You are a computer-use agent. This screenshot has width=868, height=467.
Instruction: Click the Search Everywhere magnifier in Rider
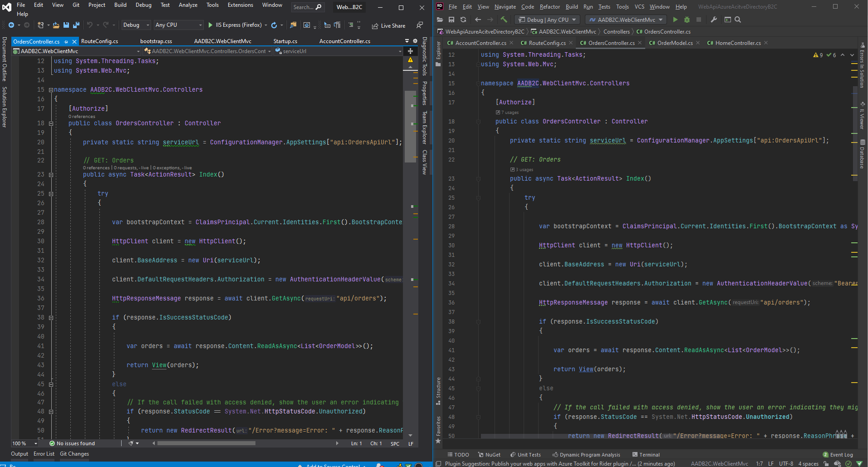[x=738, y=20]
